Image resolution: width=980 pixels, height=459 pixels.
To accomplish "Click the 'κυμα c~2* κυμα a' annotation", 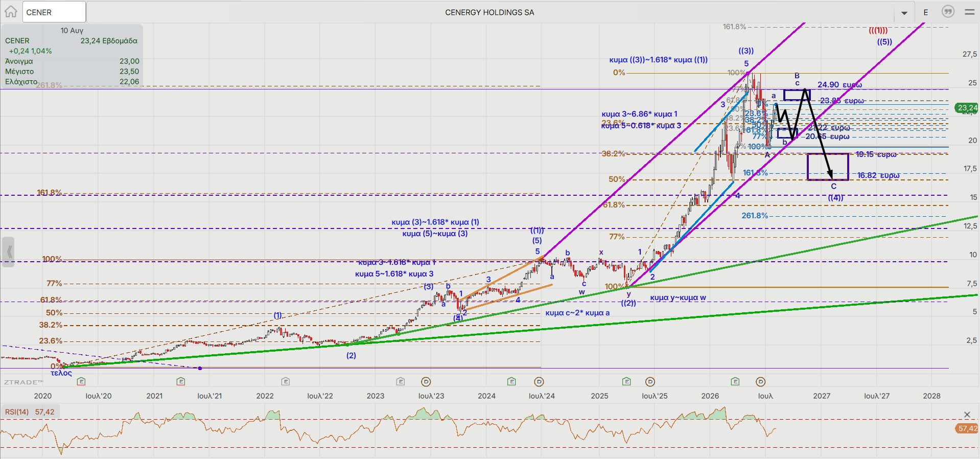I will click(x=577, y=313).
